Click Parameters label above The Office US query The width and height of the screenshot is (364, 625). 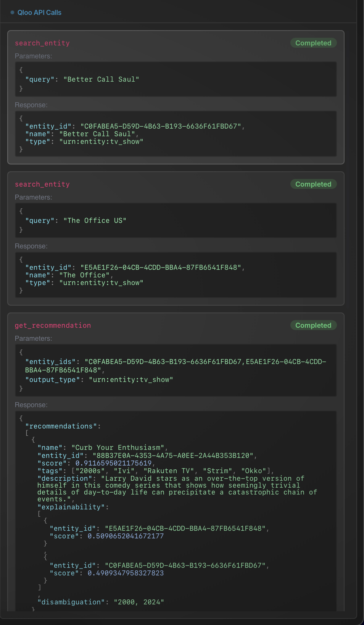pyautogui.click(x=34, y=197)
